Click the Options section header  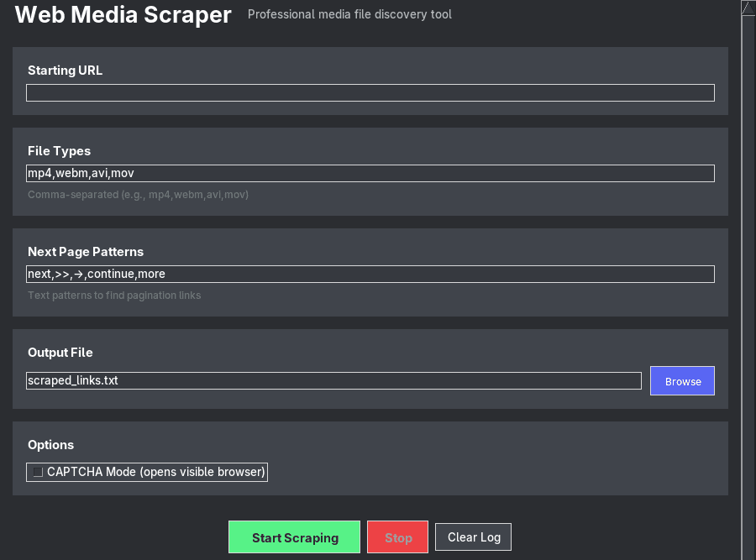50,445
